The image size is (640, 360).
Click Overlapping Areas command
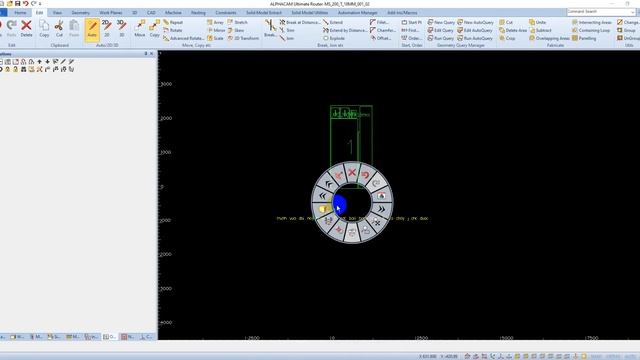pos(549,38)
